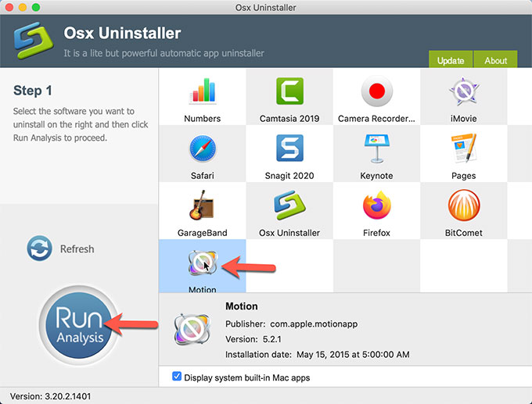Click the bold Motion title in details
The height and width of the screenshot is (404, 532).
pyautogui.click(x=242, y=306)
